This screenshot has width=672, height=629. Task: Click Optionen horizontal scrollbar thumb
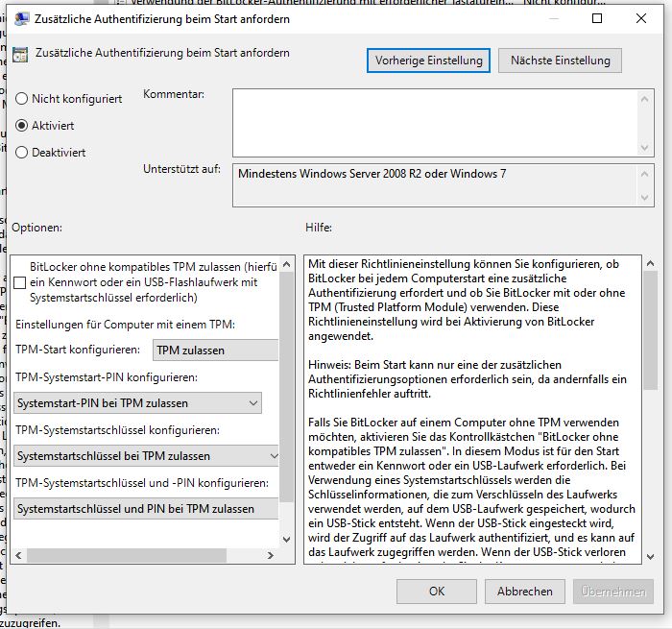click(127, 555)
